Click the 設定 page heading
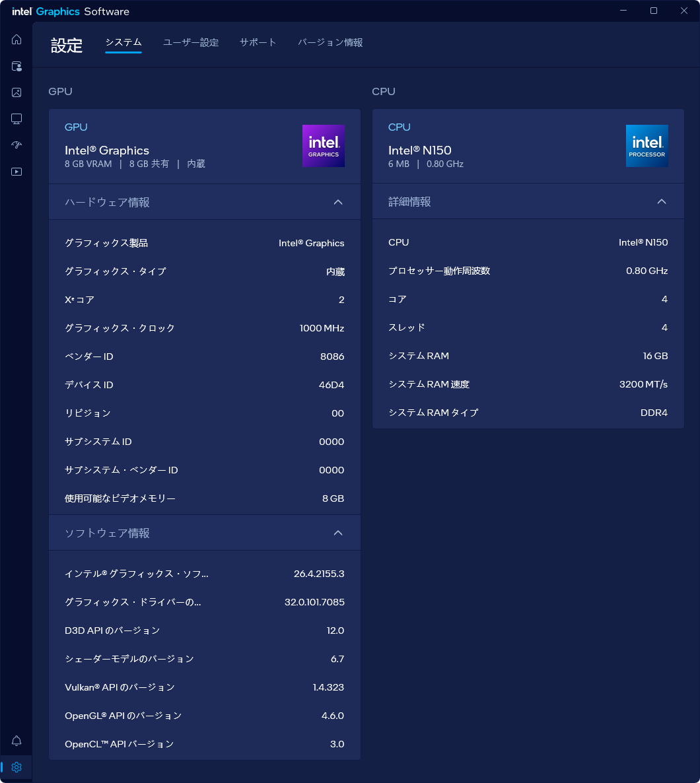The width and height of the screenshot is (700, 783). (67, 46)
